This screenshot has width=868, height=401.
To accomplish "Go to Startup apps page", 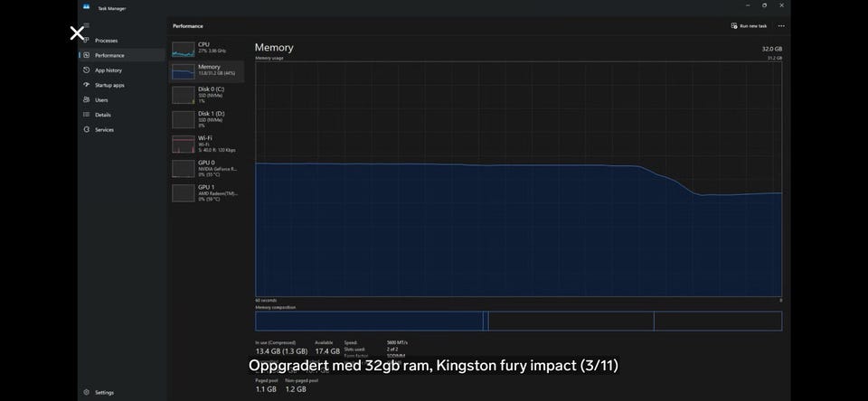I will pyautogui.click(x=122, y=85).
